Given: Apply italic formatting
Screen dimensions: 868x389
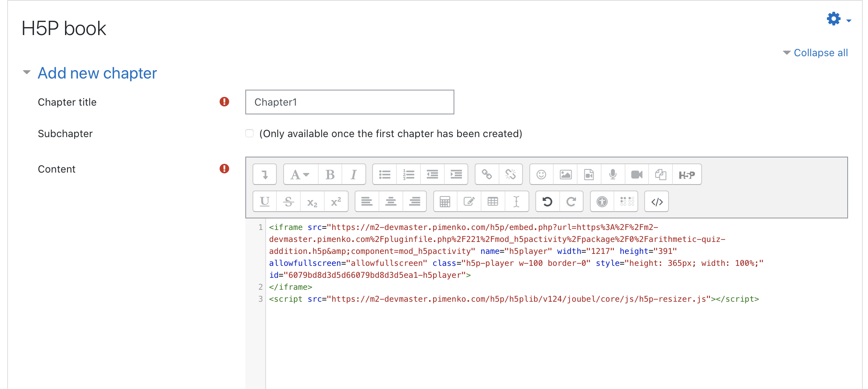Looking at the screenshot, I should tap(353, 175).
